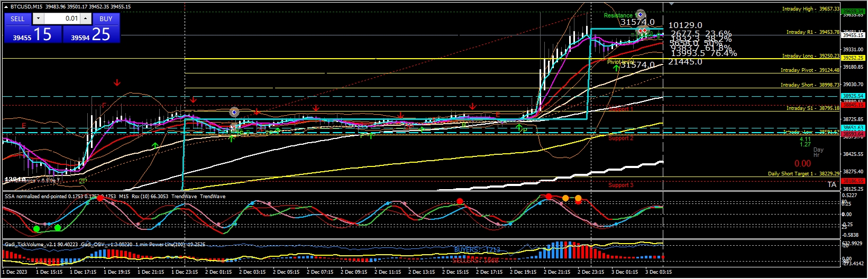This screenshot has width=868, height=279.
Task: Click the 13993.5 76.4% Fibonacci label
Action: pos(703,53)
